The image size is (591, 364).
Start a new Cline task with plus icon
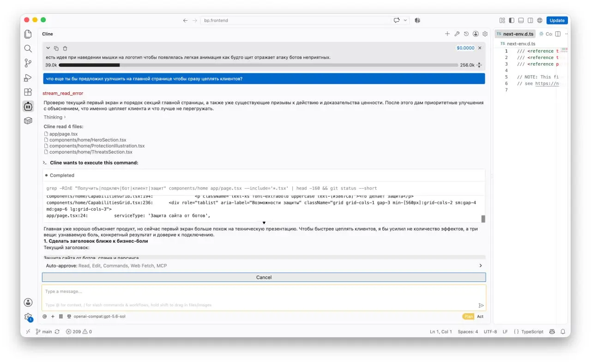[x=447, y=34]
